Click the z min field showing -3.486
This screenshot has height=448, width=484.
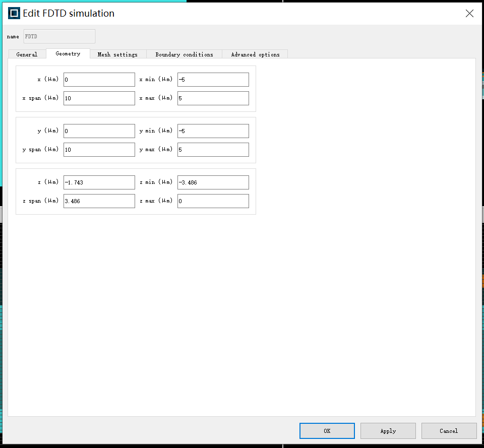[x=213, y=182]
